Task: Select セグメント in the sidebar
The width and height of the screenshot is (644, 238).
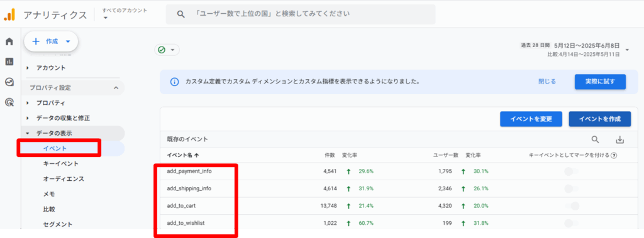Action: click(x=58, y=224)
